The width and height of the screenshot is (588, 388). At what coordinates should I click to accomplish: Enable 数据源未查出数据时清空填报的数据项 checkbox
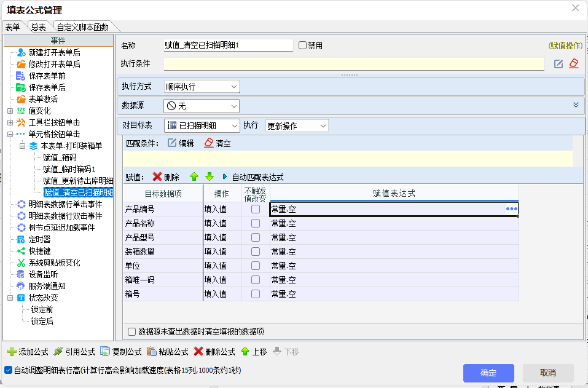[131, 331]
